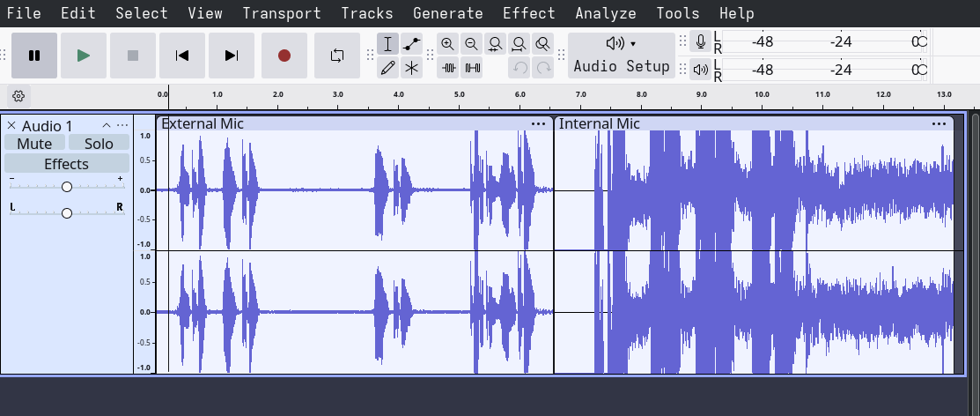Click the Record button
980x416 pixels.
[x=284, y=56]
